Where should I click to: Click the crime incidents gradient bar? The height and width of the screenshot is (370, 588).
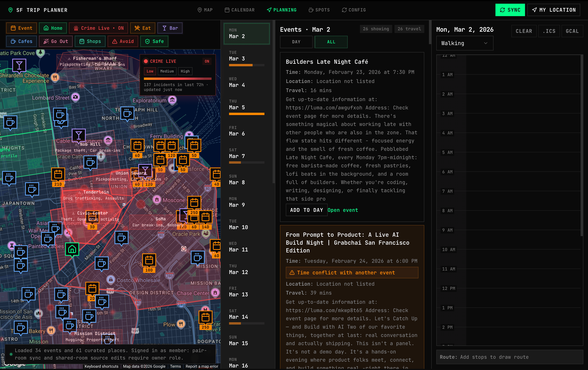point(178,79)
